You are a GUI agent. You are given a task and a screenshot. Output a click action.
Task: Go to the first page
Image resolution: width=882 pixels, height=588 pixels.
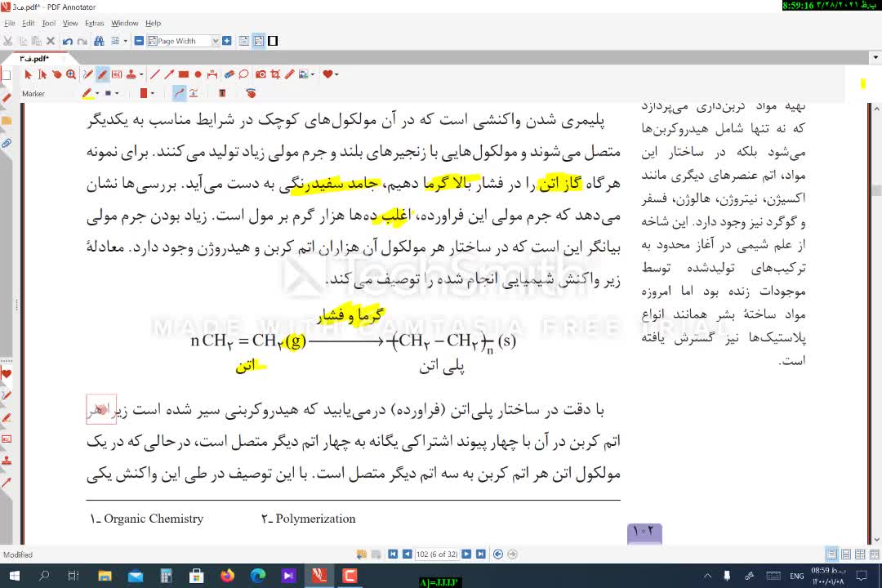(393, 555)
